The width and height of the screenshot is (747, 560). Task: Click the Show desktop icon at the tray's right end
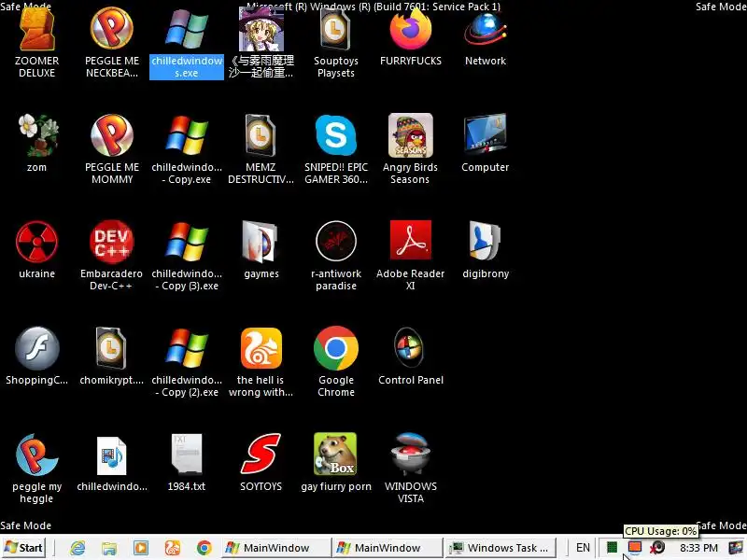point(736,548)
